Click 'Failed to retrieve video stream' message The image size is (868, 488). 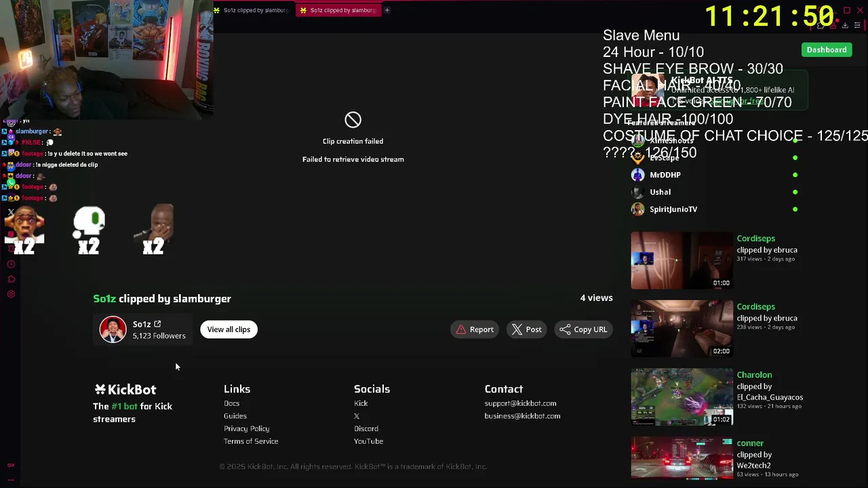coord(353,159)
